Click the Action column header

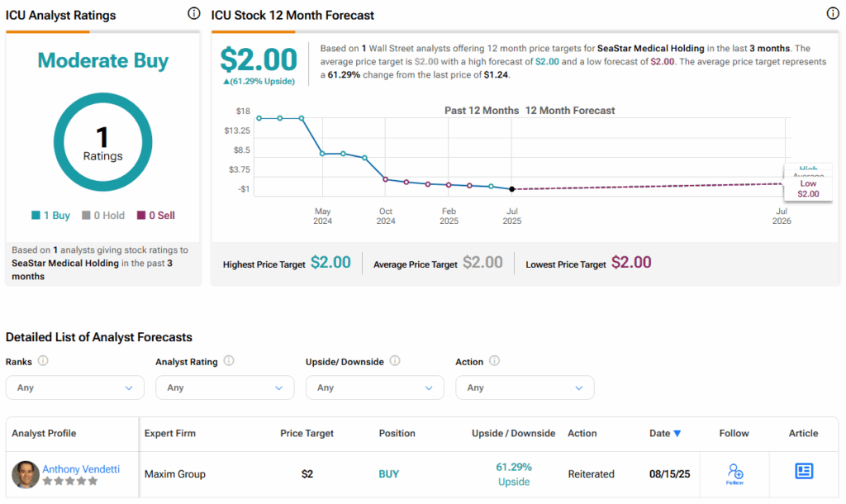(582, 433)
